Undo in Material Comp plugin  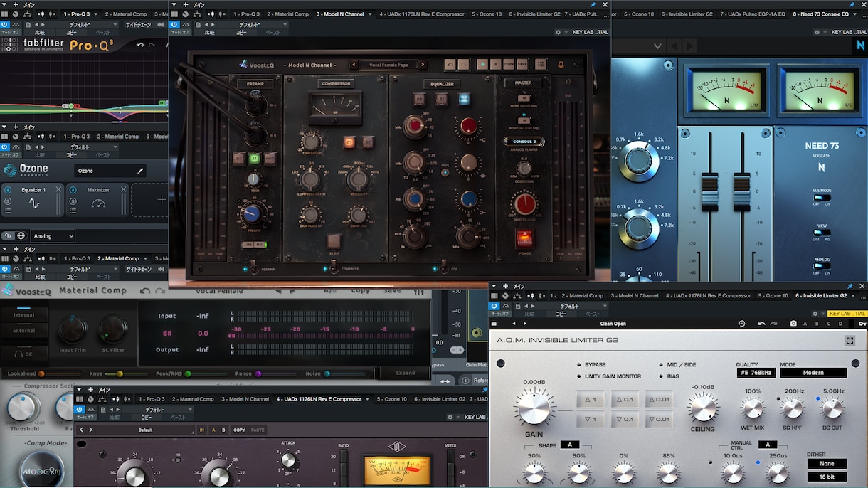[x=144, y=290]
